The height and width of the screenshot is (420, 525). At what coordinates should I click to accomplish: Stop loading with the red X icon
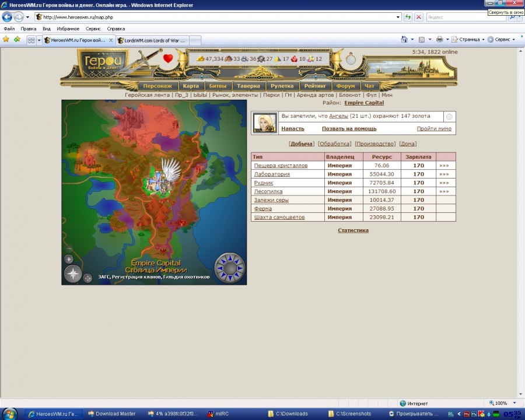(x=418, y=17)
